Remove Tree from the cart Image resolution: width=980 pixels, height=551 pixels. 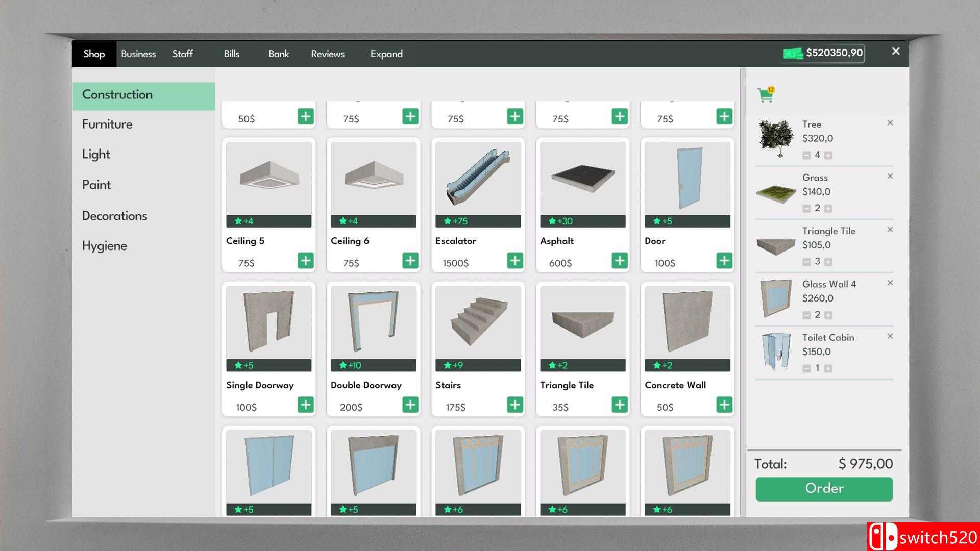(x=890, y=123)
